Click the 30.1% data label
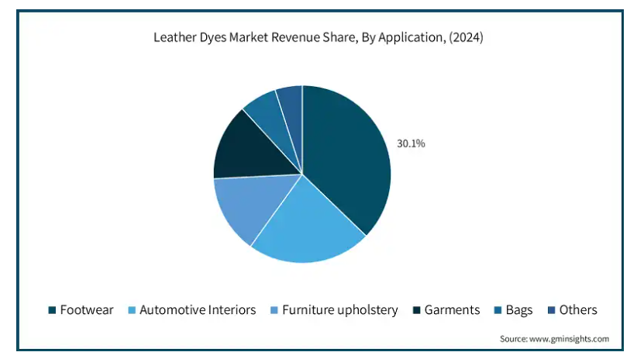This screenshot has height=359, width=644. click(x=411, y=143)
